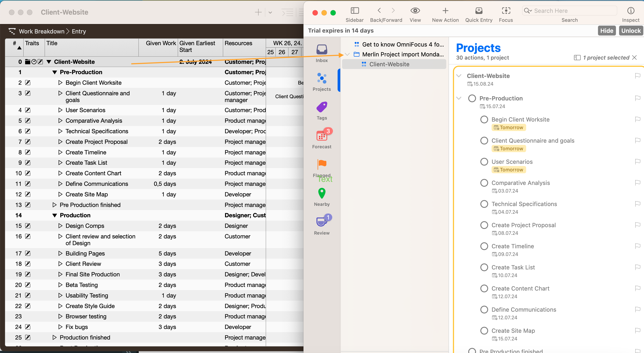Screen dimensions: 644x353
Task: Open the Review perspective
Action: pos(321,225)
